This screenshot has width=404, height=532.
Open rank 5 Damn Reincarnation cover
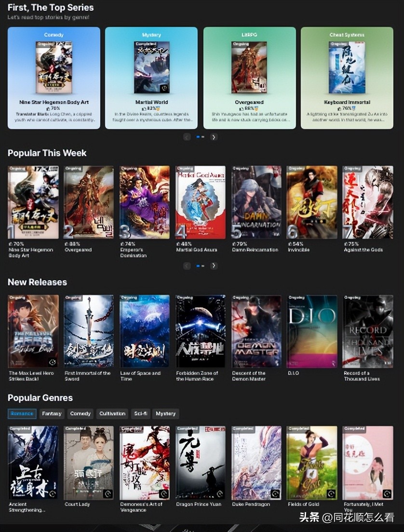(256, 202)
